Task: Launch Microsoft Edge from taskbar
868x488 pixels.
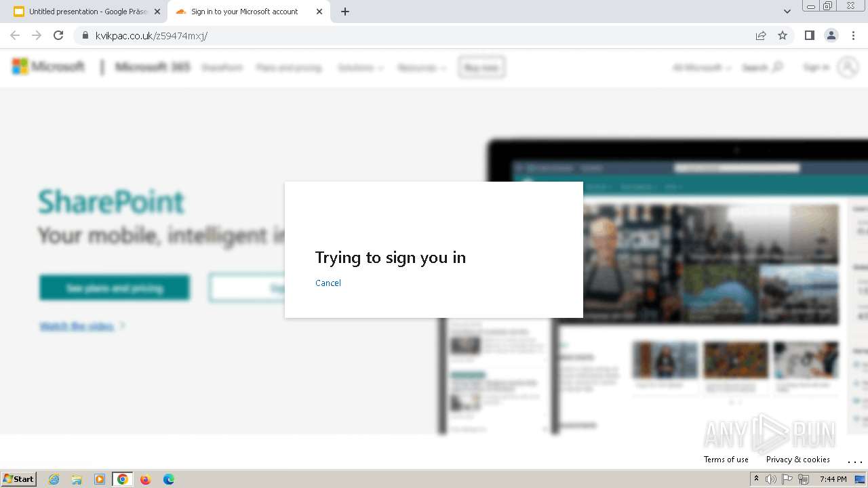Action: 169,479
